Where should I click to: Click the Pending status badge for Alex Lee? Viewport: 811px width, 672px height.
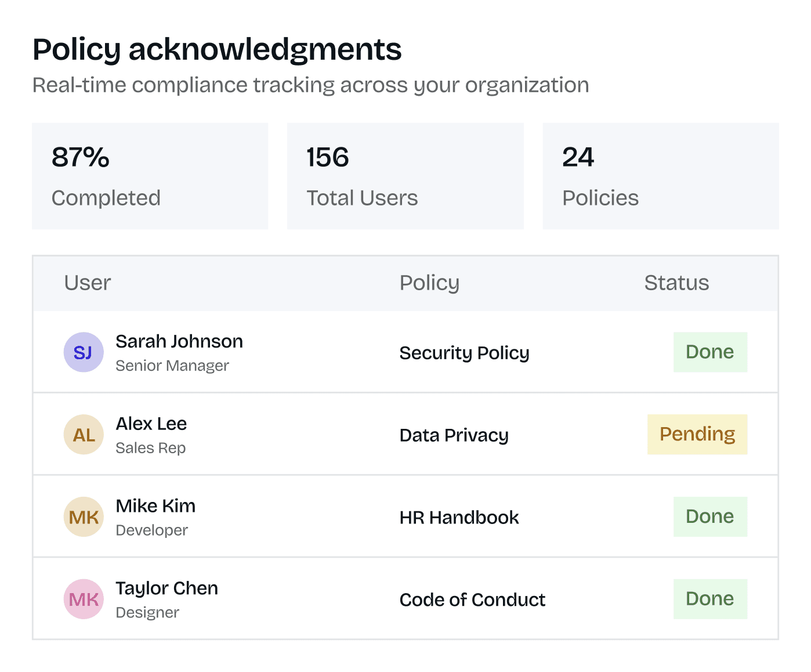tap(697, 435)
